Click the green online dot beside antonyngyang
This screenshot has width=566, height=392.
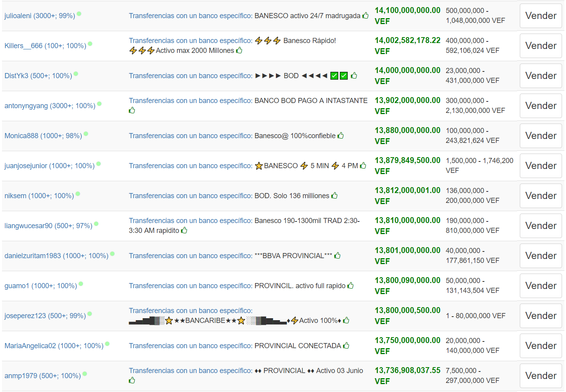(x=99, y=104)
